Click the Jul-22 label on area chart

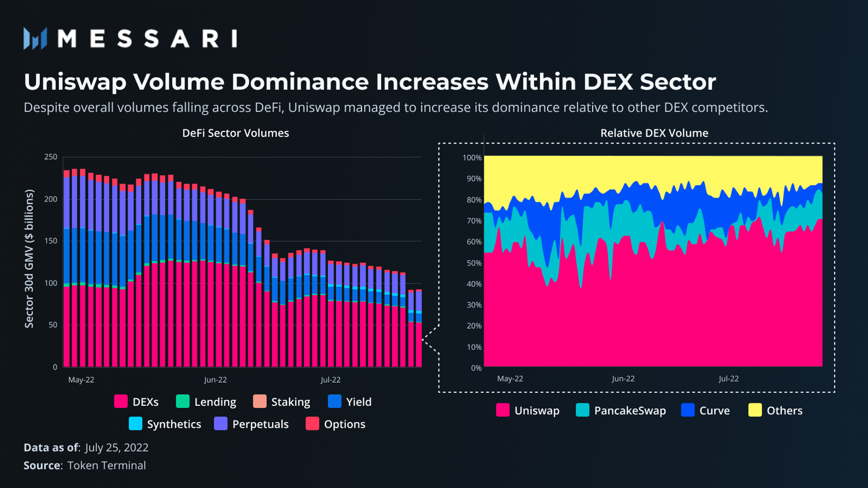tap(728, 379)
